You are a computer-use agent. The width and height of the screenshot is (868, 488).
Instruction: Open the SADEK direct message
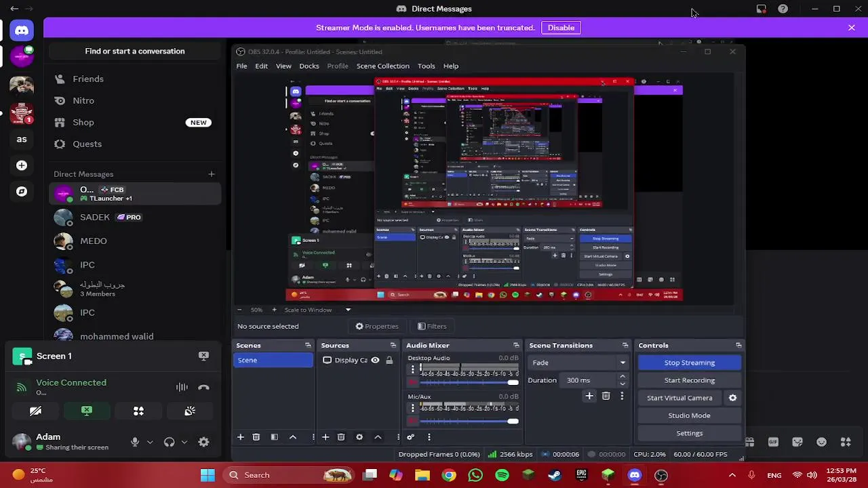click(135, 218)
